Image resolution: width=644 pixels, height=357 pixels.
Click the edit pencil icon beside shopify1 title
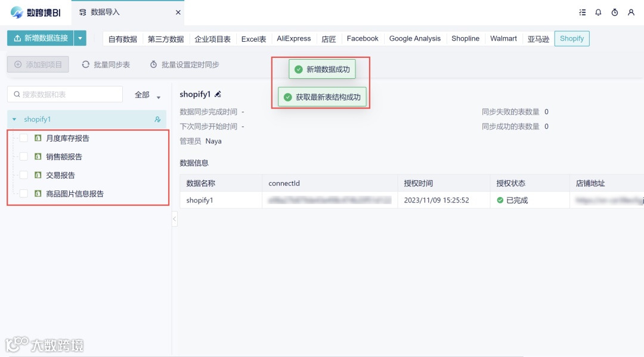[217, 94]
